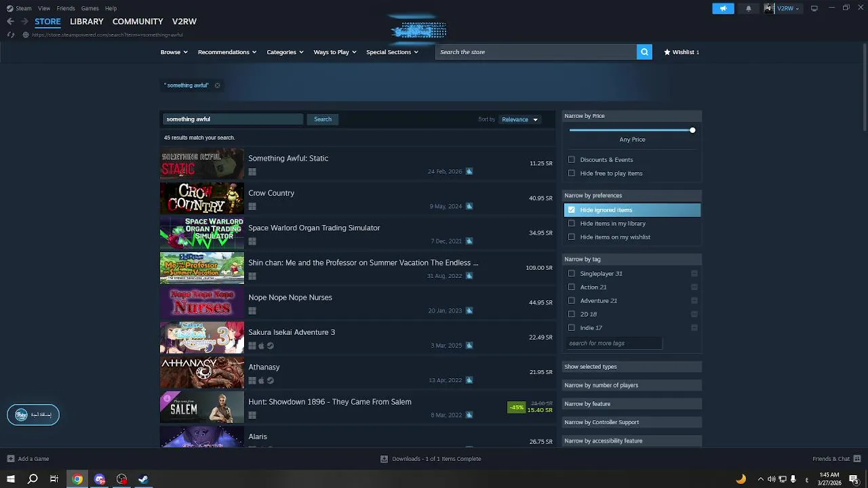Click the "search for more tags" field
Image resolution: width=868 pixels, height=488 pixels.
[613, 344]
